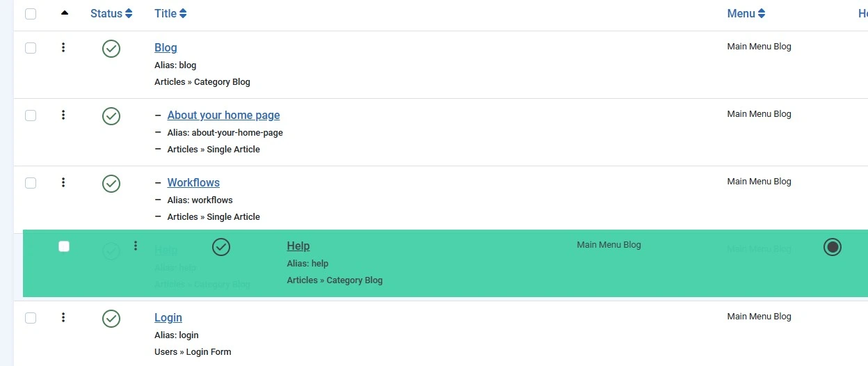This screenshot has width=868, height=366.
Task: Sort by ordering column arrow icon
Action: tap(65, 13)
